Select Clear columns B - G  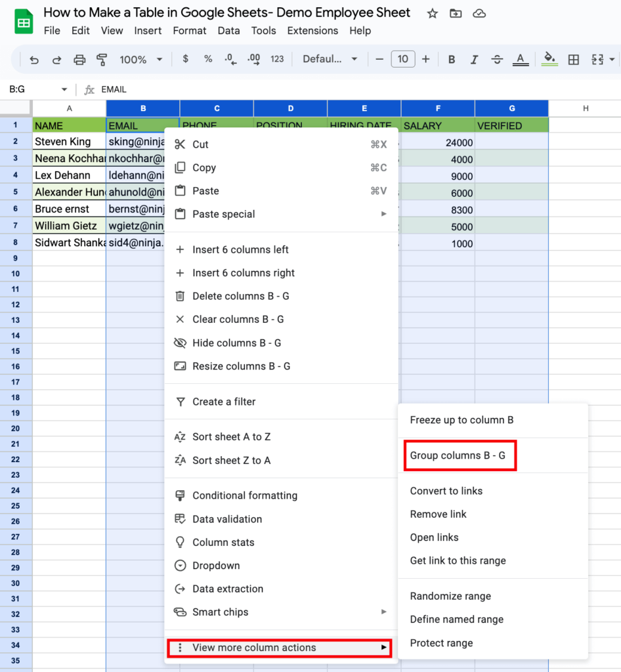coord(281,320)
